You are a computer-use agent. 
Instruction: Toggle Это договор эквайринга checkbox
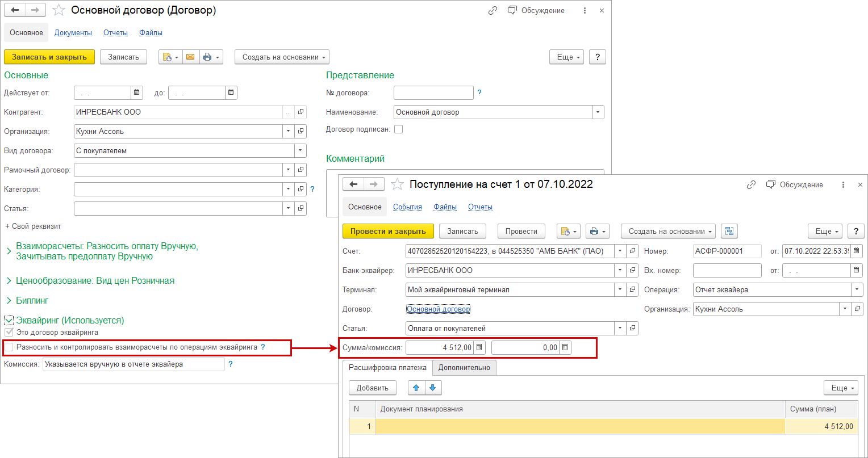pos(9,332)
